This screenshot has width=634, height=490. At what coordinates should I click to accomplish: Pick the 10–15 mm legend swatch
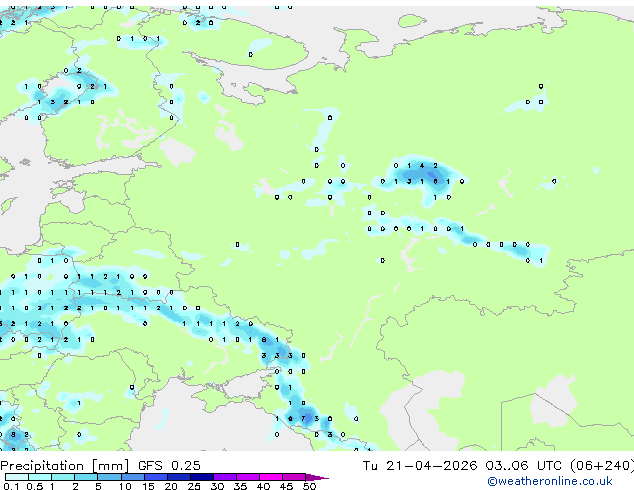pos(132,477)
